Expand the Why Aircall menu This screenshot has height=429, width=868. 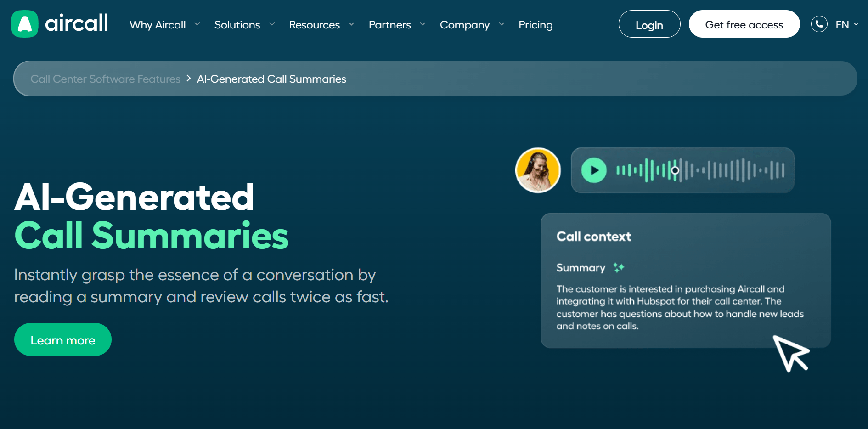[x=158, y=25]
